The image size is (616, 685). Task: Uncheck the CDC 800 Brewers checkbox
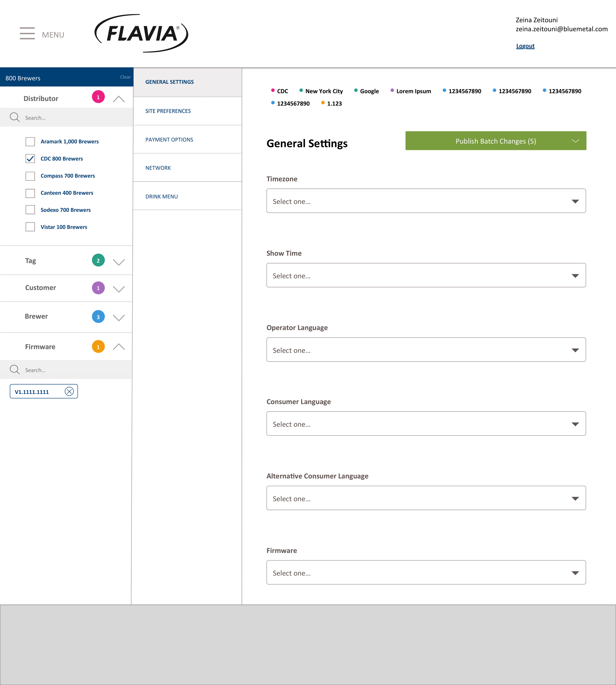coord(30,159)
